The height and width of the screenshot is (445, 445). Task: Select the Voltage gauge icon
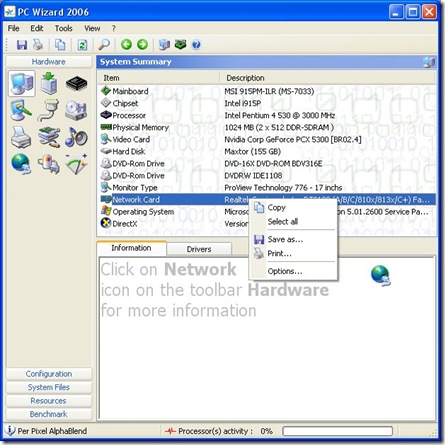76,164
